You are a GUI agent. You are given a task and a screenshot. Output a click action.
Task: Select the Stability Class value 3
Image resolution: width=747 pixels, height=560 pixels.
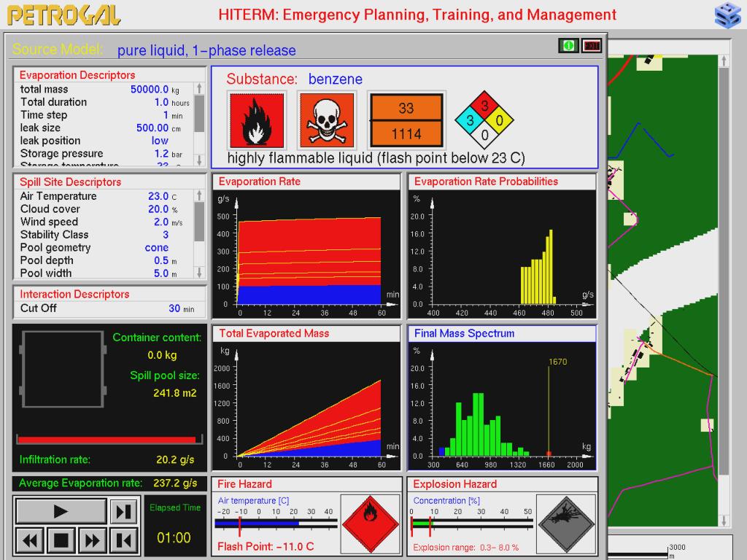click(166, 235)
